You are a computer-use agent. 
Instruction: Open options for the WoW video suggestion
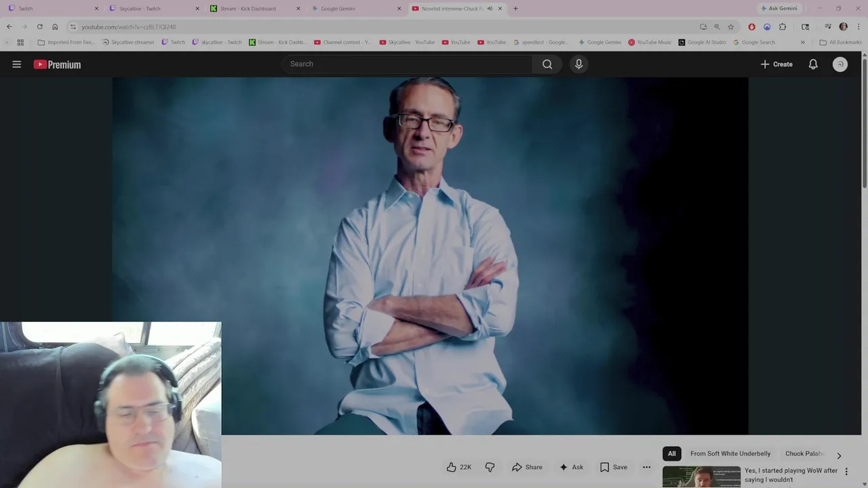846,471
